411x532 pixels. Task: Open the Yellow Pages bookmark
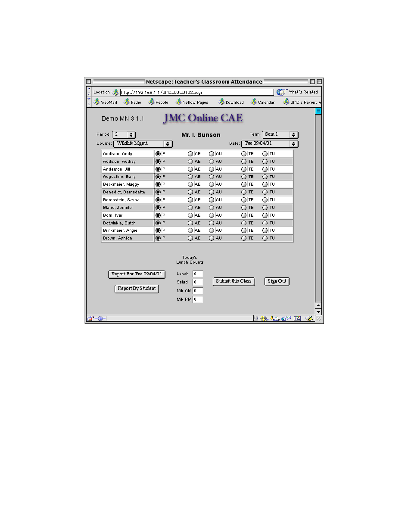point(192,102)
